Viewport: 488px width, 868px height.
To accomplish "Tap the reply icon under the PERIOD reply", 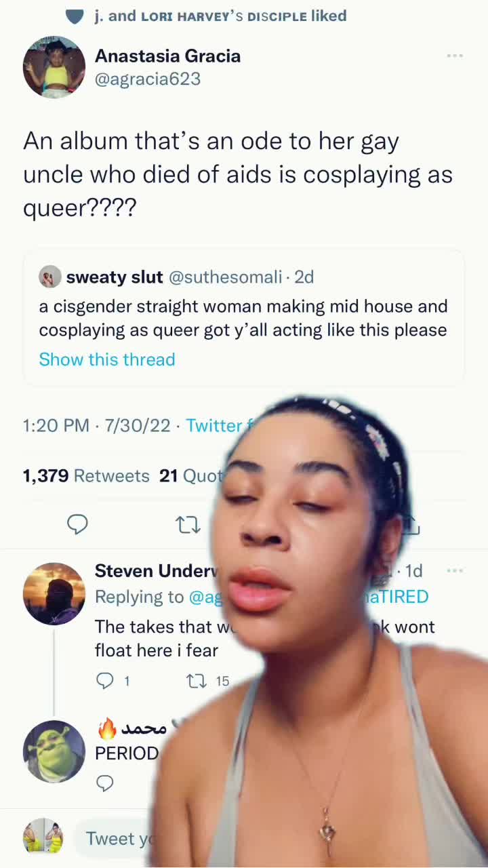I will 104,784.
